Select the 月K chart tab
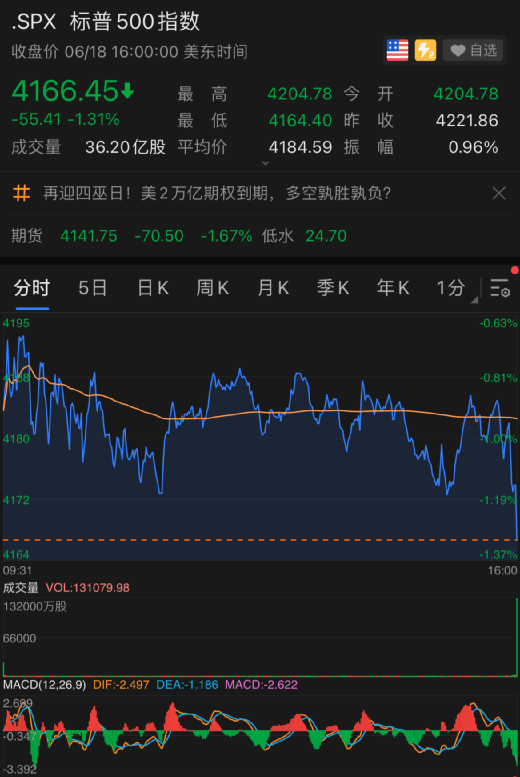 coord(273,287)
